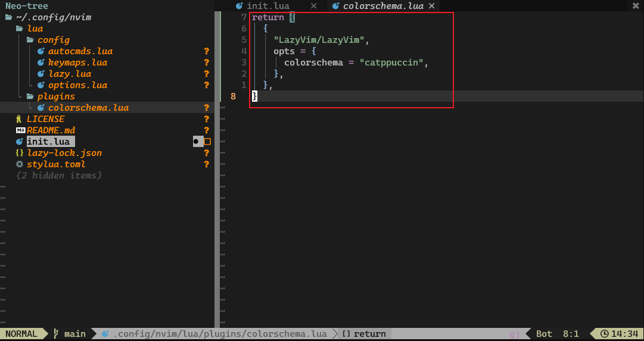The image size is (644, 341).
Task: Click the Lua icon beside colorschema.lua in tree
Action: (41, 108)
